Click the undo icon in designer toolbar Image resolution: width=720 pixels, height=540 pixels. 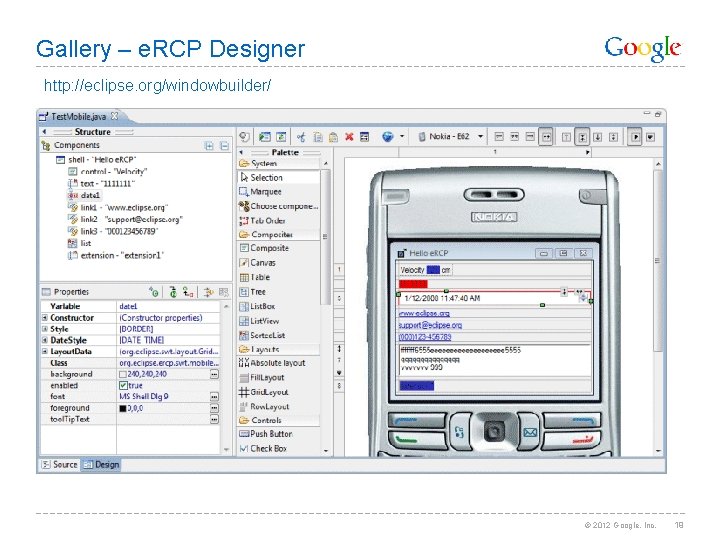pos(245,137)
